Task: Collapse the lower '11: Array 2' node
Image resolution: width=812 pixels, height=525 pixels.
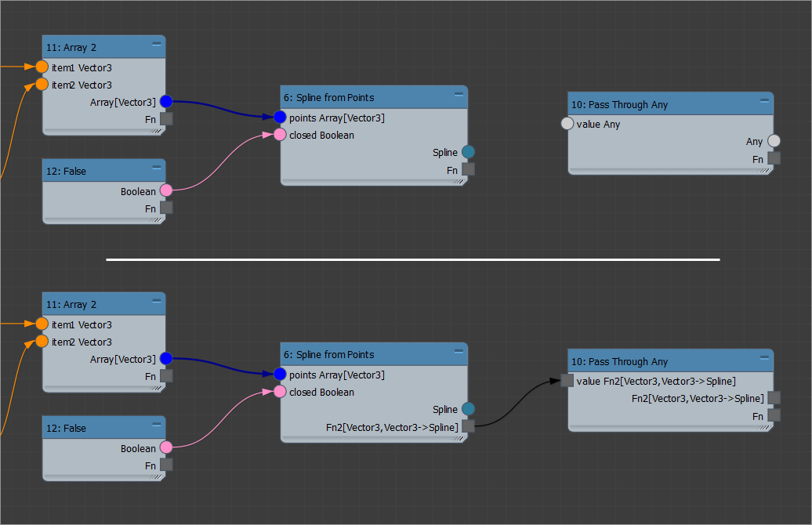Action: [157, 302]
